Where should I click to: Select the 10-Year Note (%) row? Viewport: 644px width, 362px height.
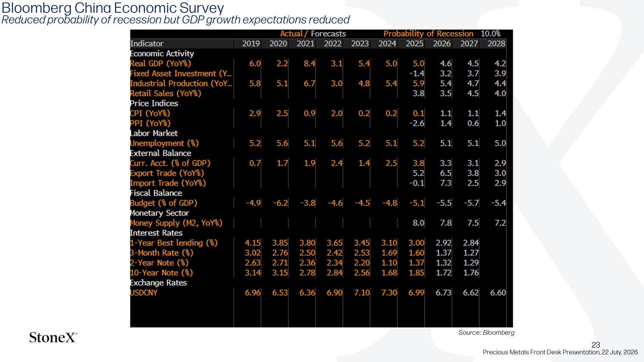point(318,273)
